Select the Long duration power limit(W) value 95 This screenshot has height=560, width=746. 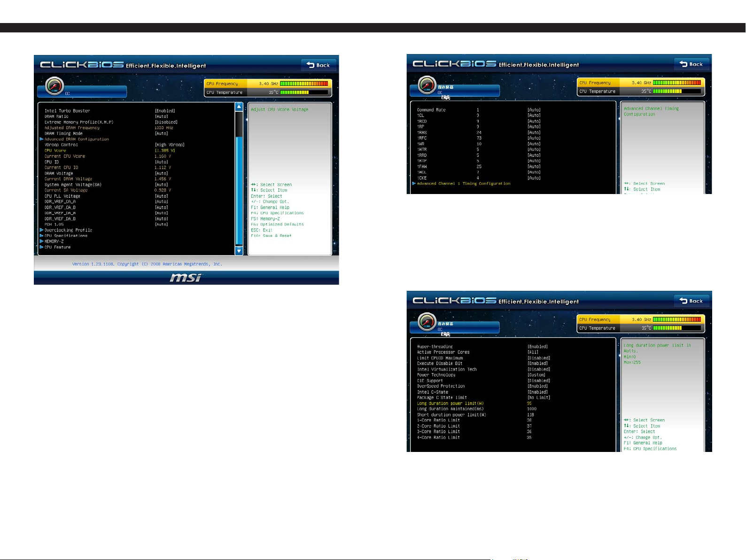[529, 404]
